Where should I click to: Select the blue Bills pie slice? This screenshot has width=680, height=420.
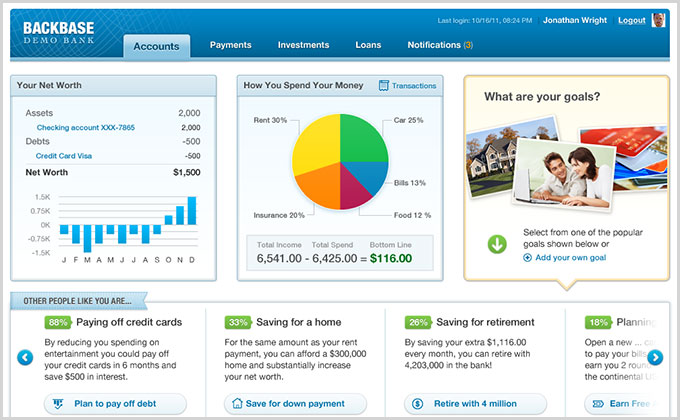[371, 174]
